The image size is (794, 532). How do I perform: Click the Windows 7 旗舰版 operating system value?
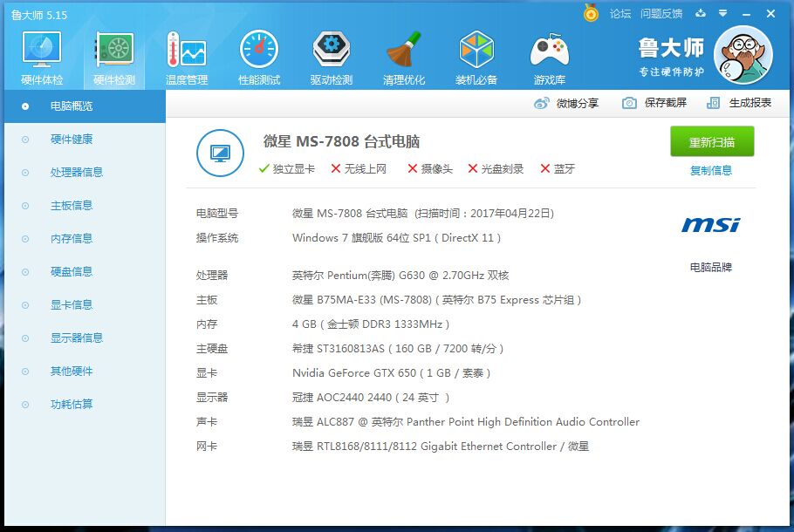click(x=396, y=238)
